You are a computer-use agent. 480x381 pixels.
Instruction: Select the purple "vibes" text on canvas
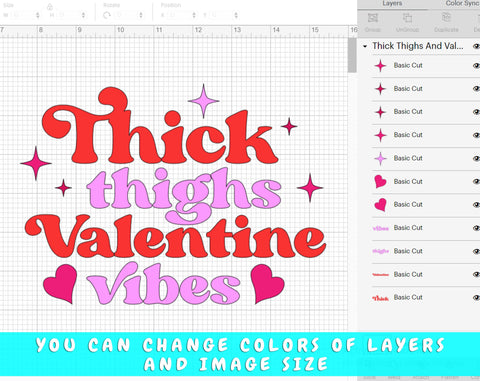coord(163,283)
